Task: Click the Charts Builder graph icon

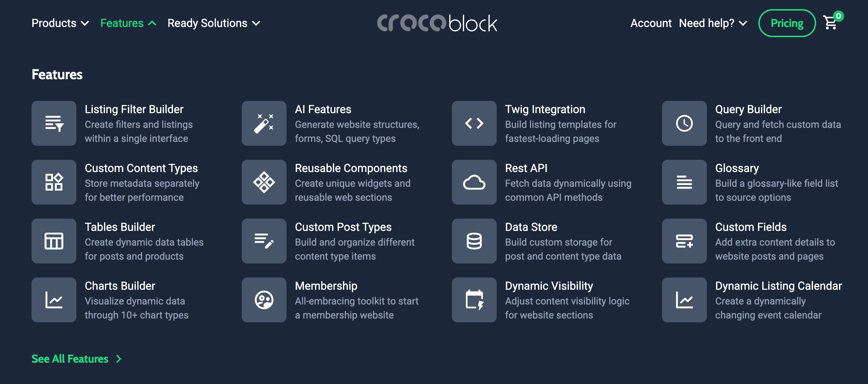Action: pos(53,300)
